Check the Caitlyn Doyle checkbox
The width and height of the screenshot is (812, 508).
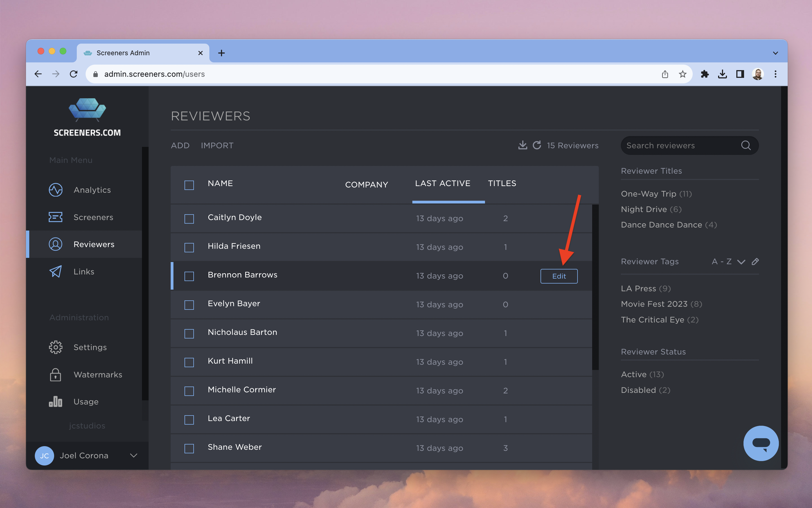click(x=189, y=219)
